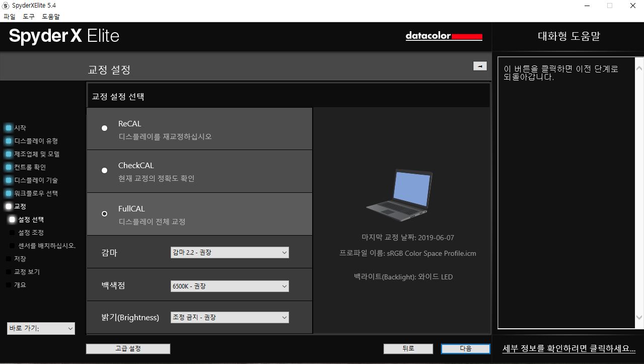Click the 프로파일 이름 text

click(x=407, y=253)
